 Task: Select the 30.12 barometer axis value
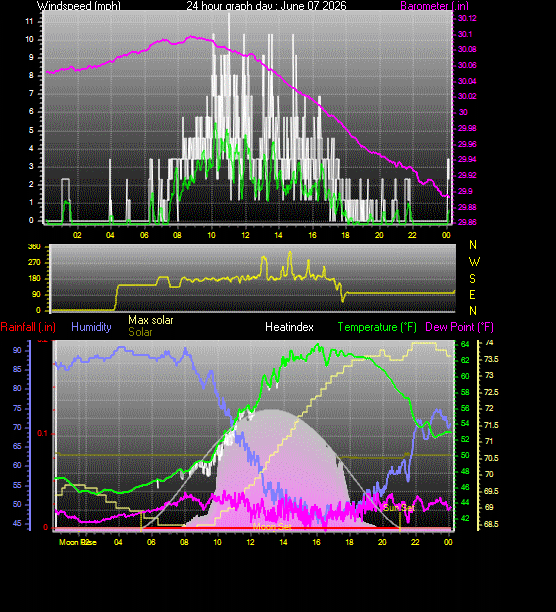tap(467, 18)
